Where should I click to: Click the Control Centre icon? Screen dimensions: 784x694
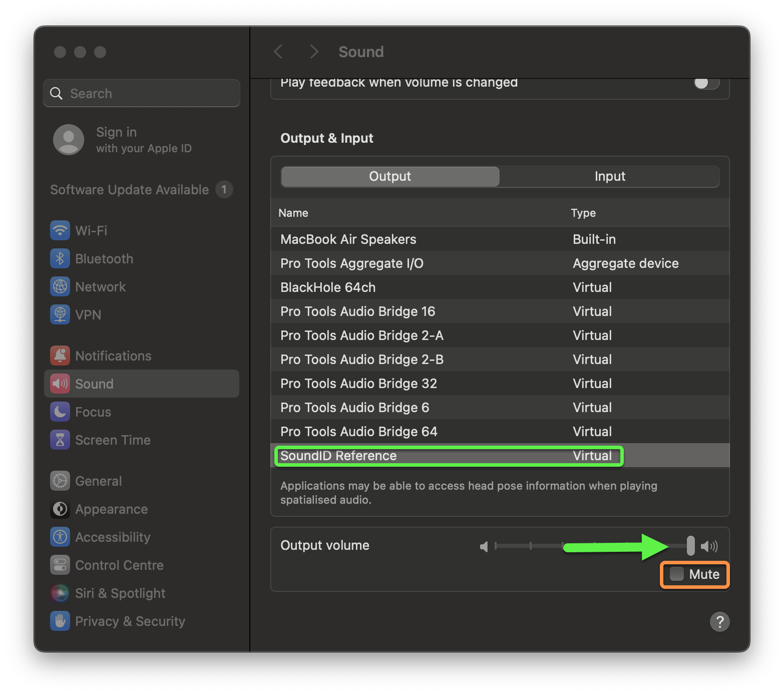tap(60, 565)
